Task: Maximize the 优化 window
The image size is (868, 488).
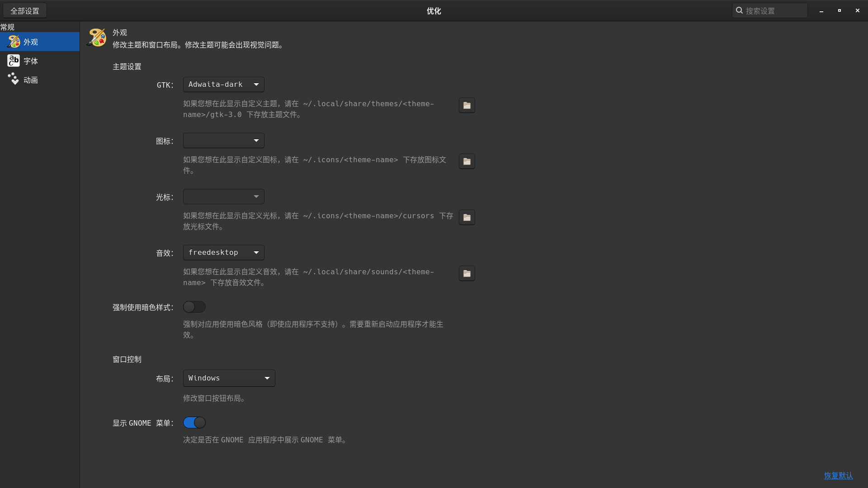Action: point(840,10)
